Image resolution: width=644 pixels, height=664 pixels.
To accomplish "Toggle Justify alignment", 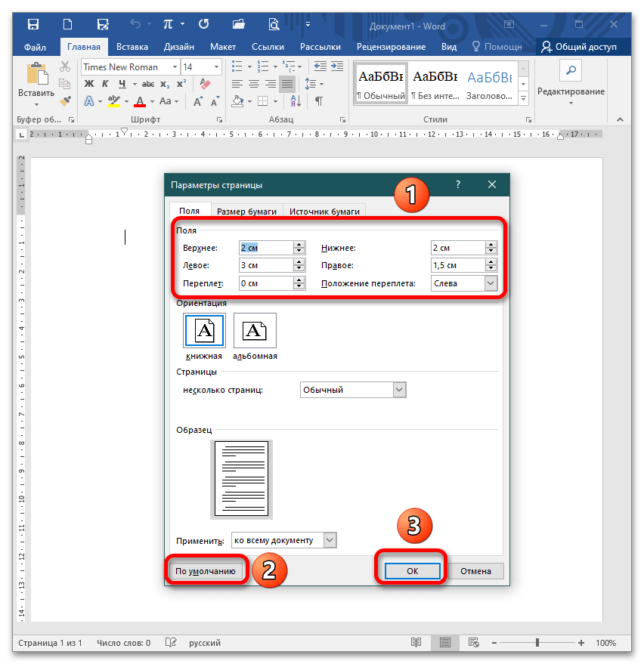I will tap(287, 84).
